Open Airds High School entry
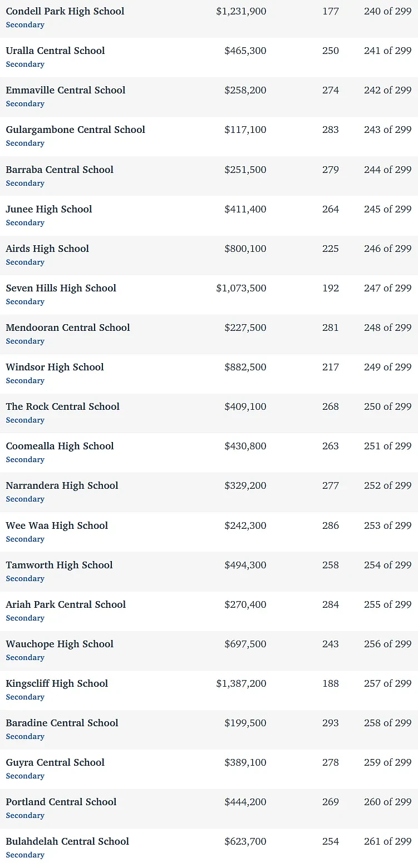 pyautogui.click(x=47, y=249)
